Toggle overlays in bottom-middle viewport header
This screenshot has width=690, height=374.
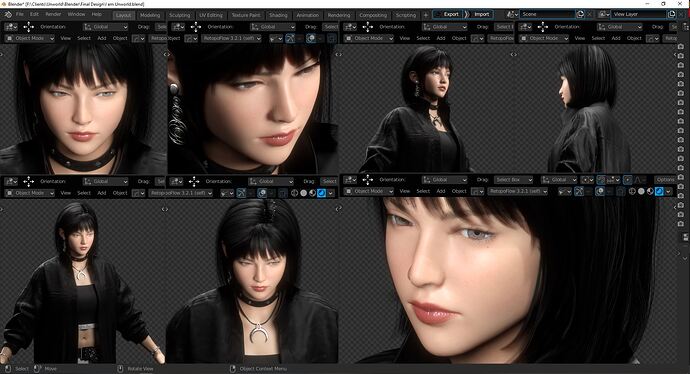click(x=262, y=193)
